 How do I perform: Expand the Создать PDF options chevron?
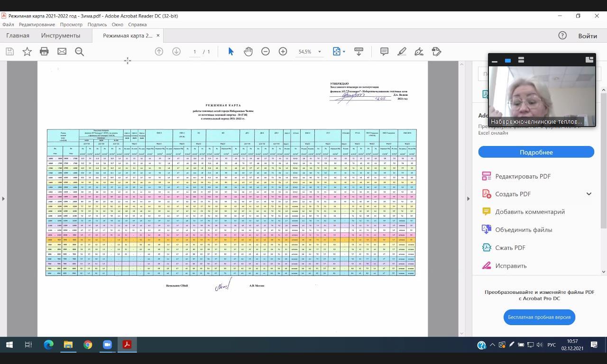pyautogui.click(x=589, y=194)
